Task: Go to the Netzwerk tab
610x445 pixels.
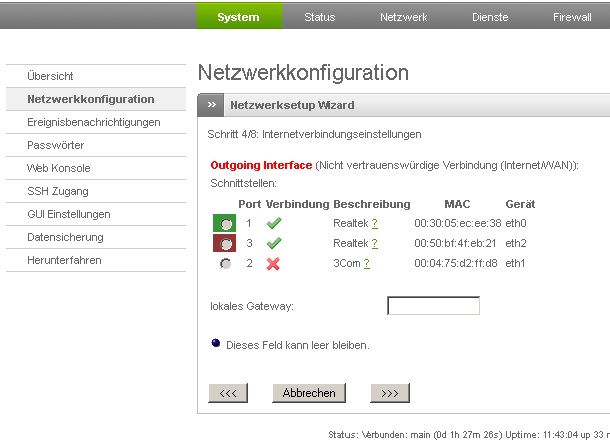Action: (x=403, y=17)
